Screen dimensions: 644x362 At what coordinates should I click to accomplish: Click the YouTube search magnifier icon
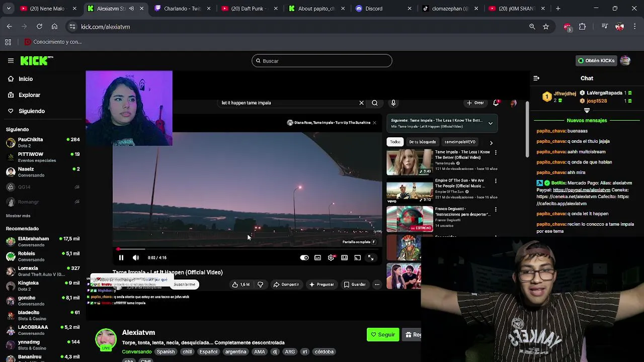click(x=375, y=103)
